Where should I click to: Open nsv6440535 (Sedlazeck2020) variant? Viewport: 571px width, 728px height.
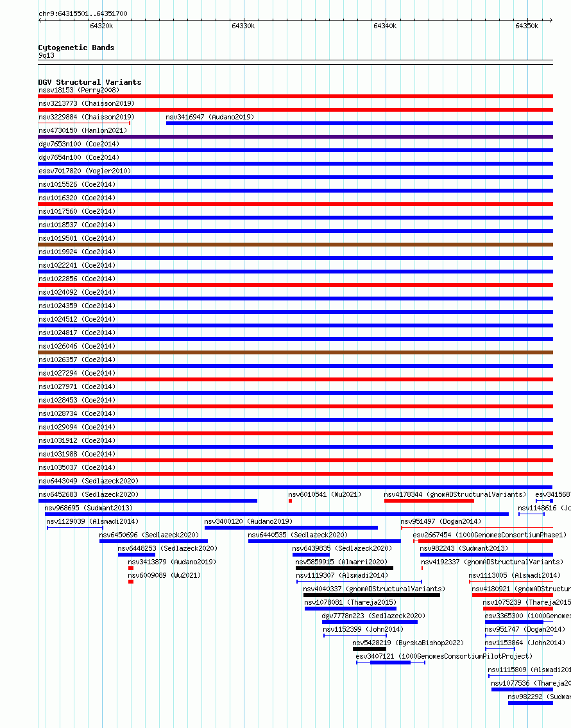coord(298,534)
